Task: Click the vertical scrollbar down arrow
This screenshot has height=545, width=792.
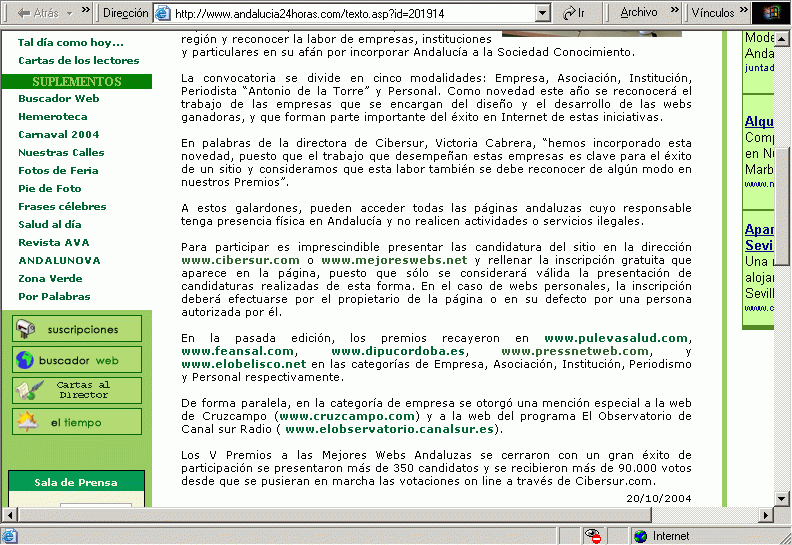Action: tap(781, 499)
